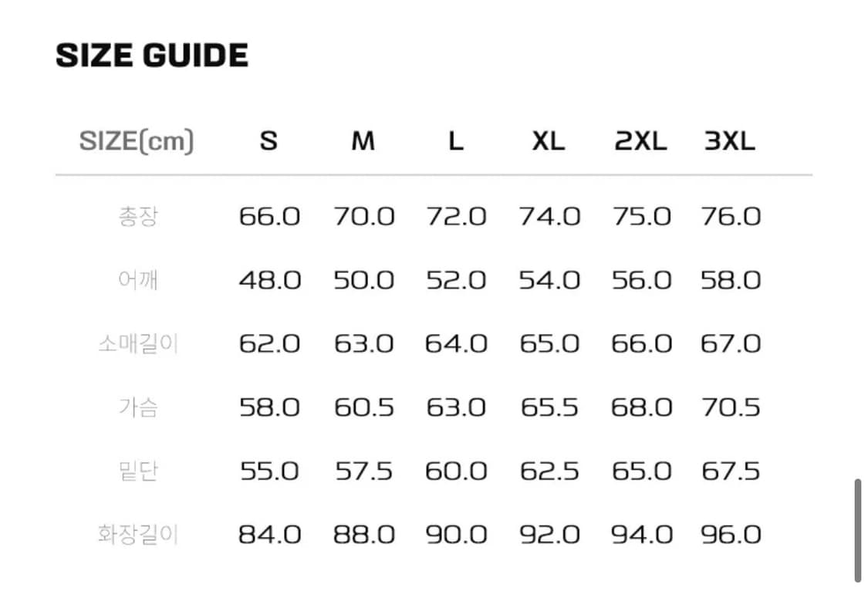The image size is (868, 608).
Task: Select the S size column header
Action: [269, 141]
